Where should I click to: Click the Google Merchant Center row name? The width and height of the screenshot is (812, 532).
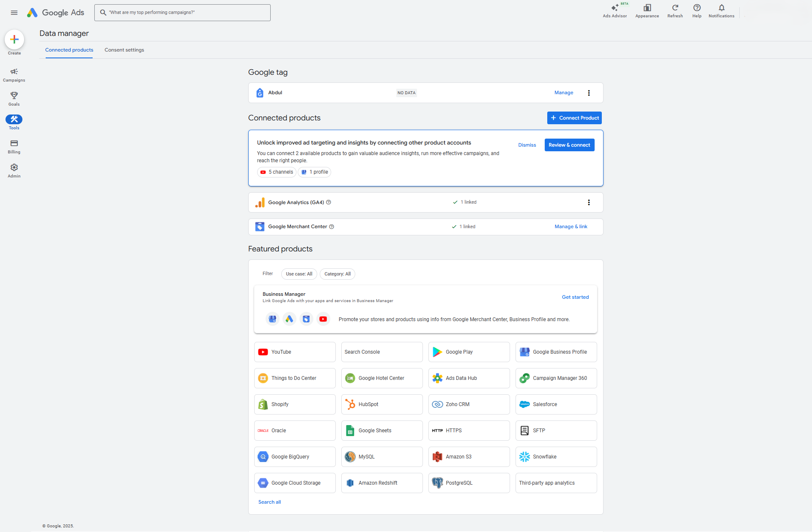coord(298,227)
